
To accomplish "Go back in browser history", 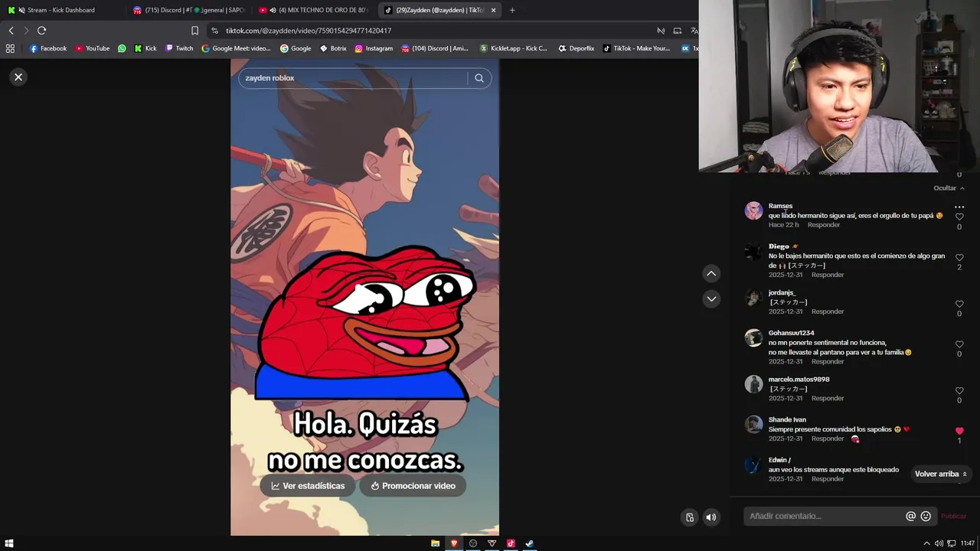I will [11, 31].
